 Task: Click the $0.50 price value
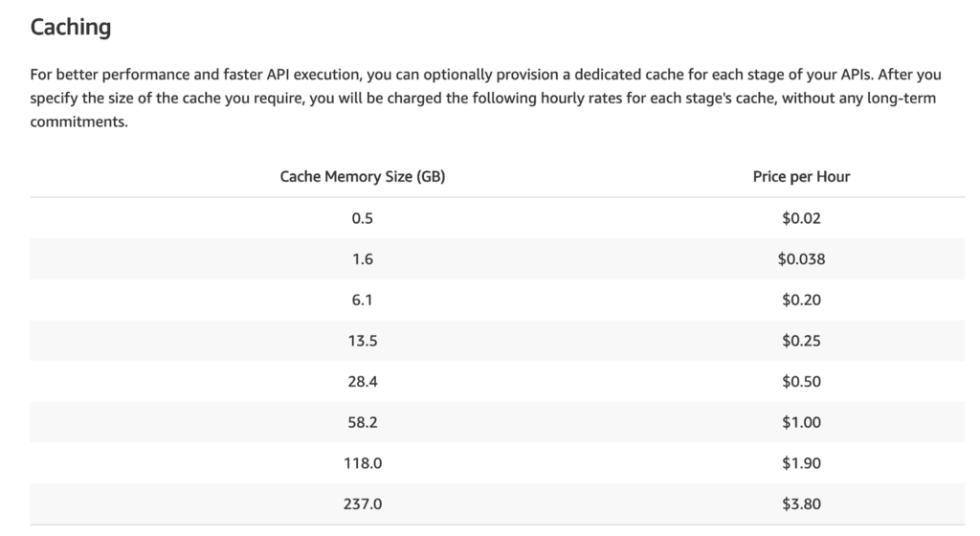801,381
